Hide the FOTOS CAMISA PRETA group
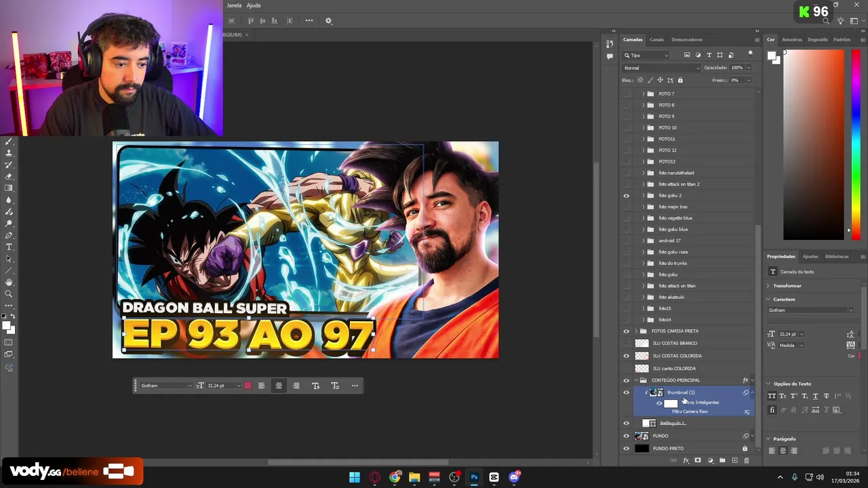This screenshot has width=868, height=488. click(x=626, y=331)
